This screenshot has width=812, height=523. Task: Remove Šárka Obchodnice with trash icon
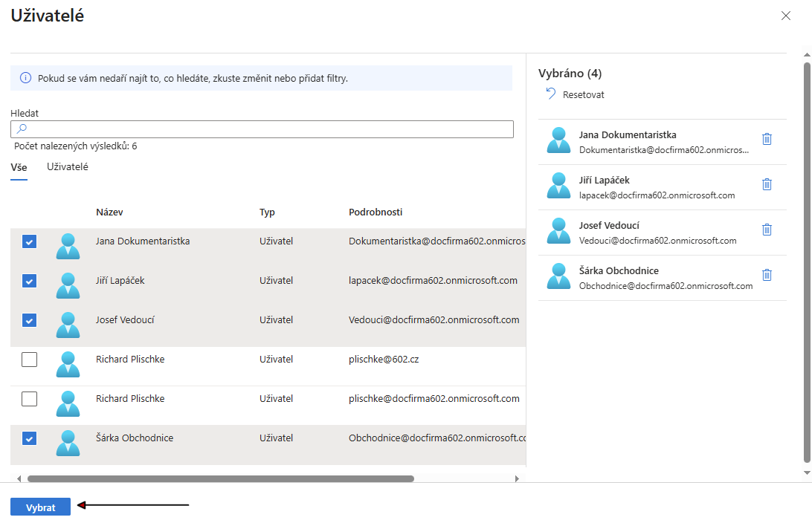click(767, 275)
